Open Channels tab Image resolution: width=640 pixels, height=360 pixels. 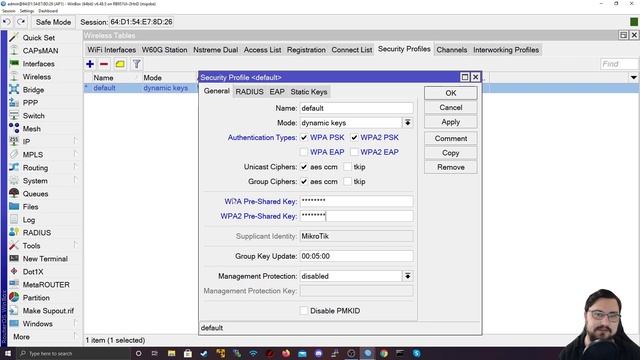[x=451, y=50]
